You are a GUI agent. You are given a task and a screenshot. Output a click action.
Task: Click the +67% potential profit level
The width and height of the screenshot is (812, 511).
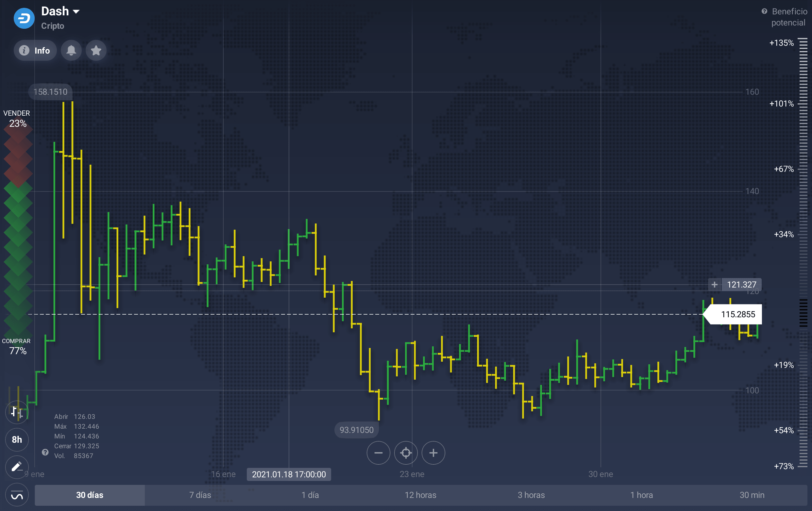(x=784, y=169)
